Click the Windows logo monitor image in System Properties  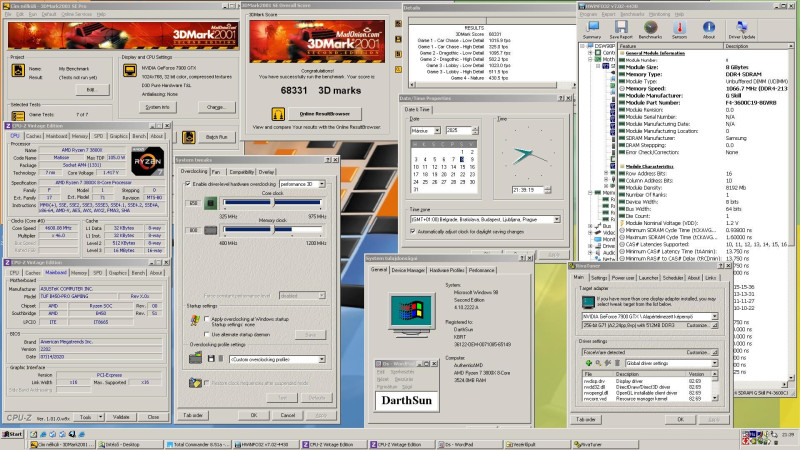(412, 314)
